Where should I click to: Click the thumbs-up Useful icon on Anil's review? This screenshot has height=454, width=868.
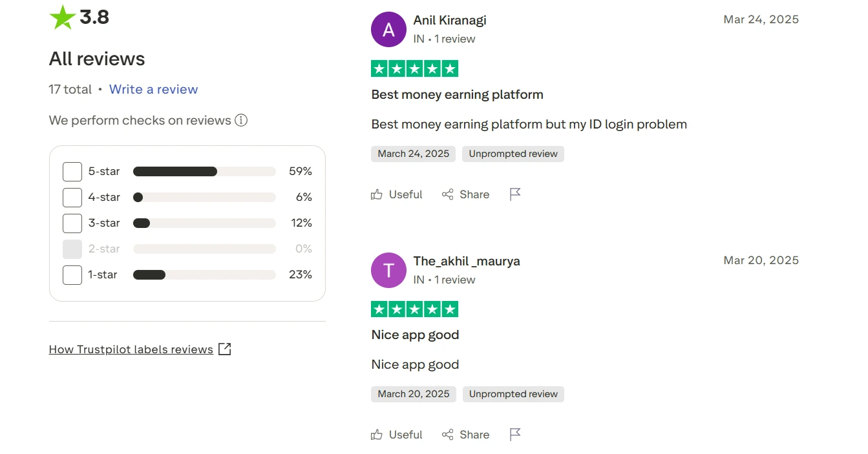(377, 194)
